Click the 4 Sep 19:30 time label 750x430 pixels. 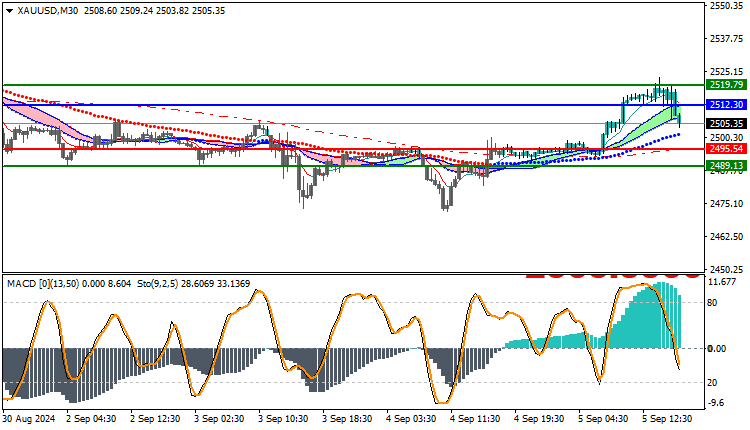click(539, 419)
